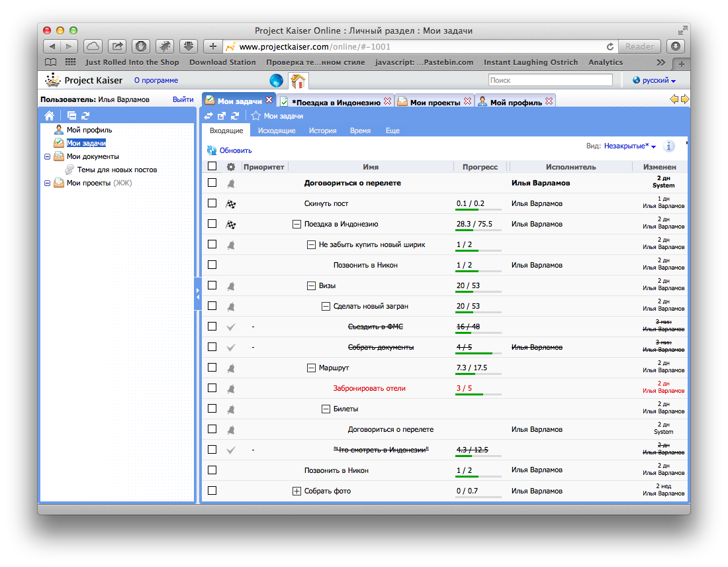Click Выйти logout link

[x=183, y=99]
